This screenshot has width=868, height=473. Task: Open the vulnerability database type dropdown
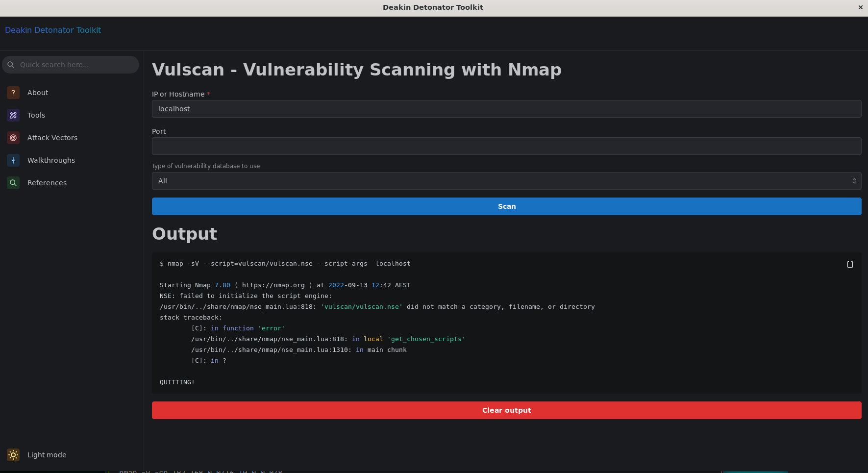tap(506, 180)
